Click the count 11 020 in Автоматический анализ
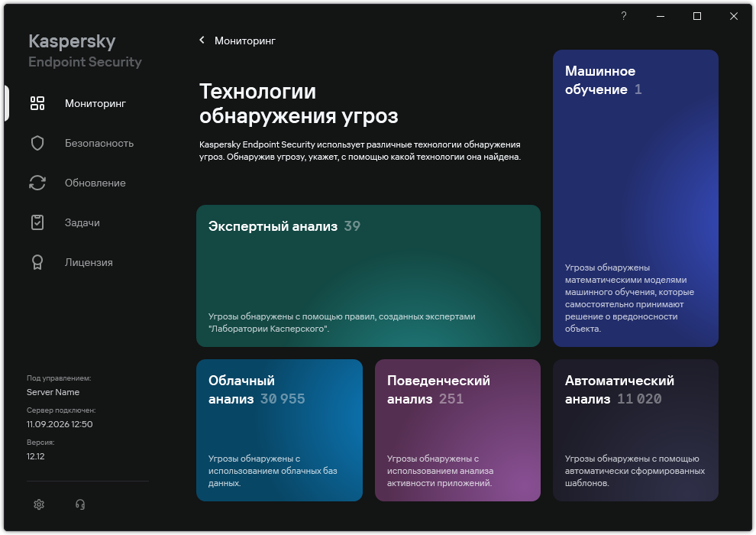Viewport: 756px width, 535px height. [x=639, y=399]
